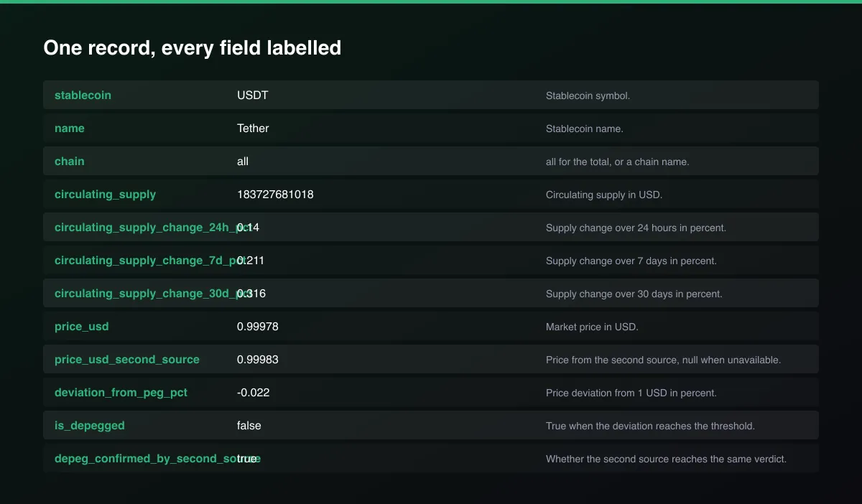Click "Supply change over 7 days in percent."

coord(631,261)
